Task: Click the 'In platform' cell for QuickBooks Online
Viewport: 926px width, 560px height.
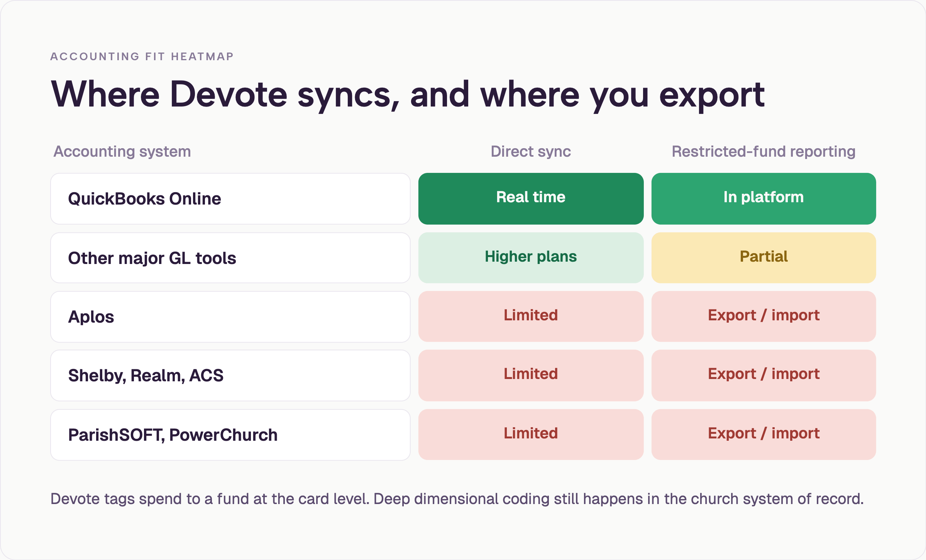Action: click(763, 199)
